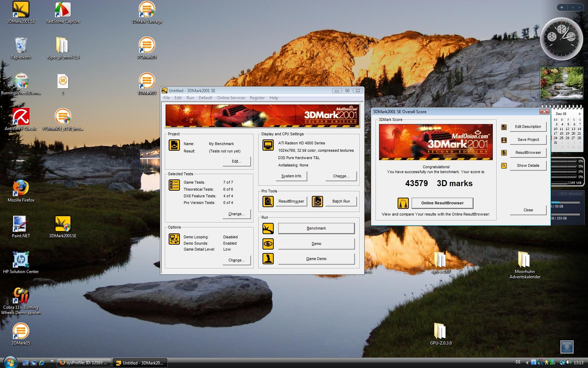Open the 3DMark2001SE installer icon

(63, 227)
